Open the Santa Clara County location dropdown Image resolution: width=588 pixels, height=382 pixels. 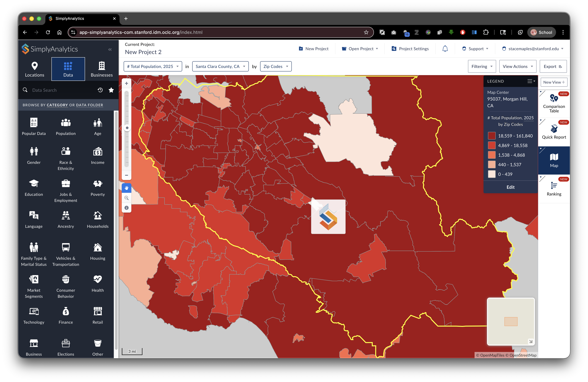point(220,66)
